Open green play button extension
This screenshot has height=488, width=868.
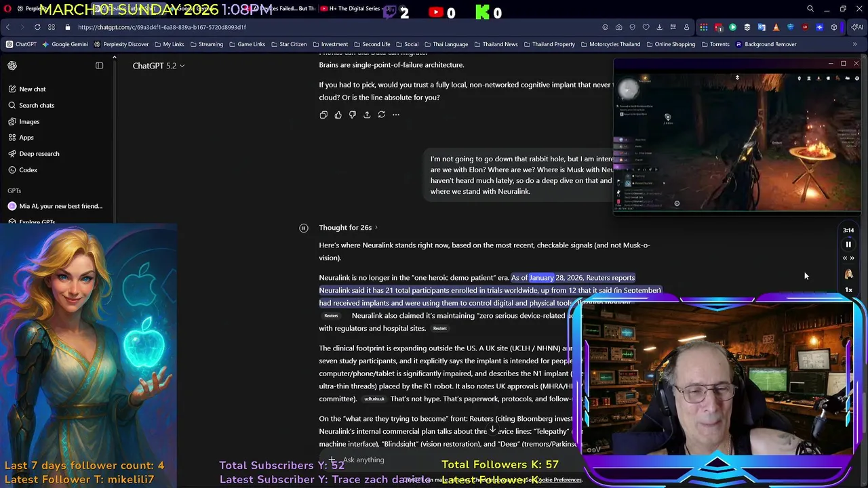click(732, 27)
